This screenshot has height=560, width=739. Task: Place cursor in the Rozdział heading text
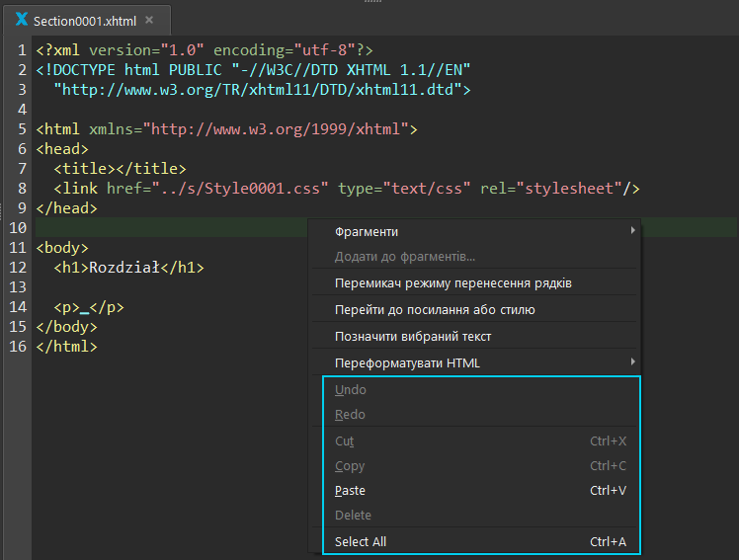[x=123, y=268]
